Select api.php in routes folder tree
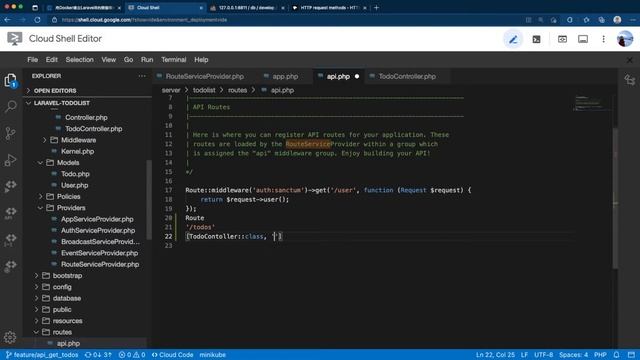The width and height of the screenshot is (640, 360). [x=68, y=344]
